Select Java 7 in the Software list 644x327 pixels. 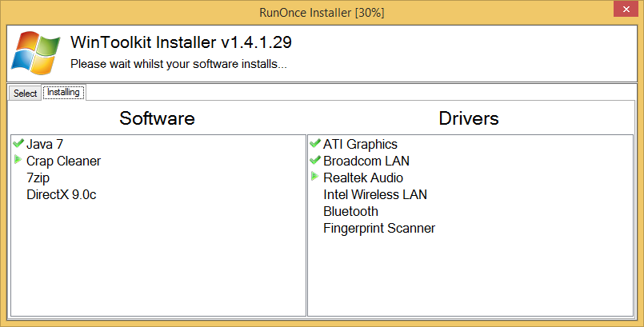pyautogui.click(x=45, y=145)
